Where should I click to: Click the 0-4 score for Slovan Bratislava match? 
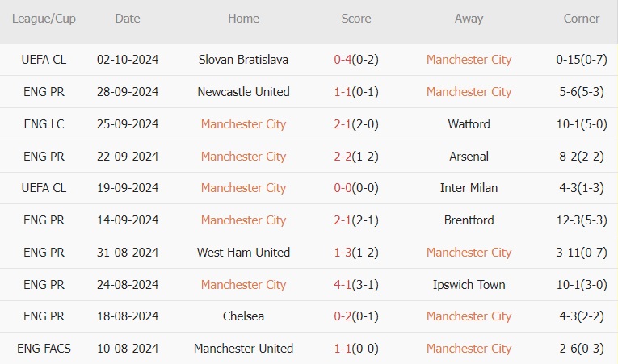tap(342, 60)
